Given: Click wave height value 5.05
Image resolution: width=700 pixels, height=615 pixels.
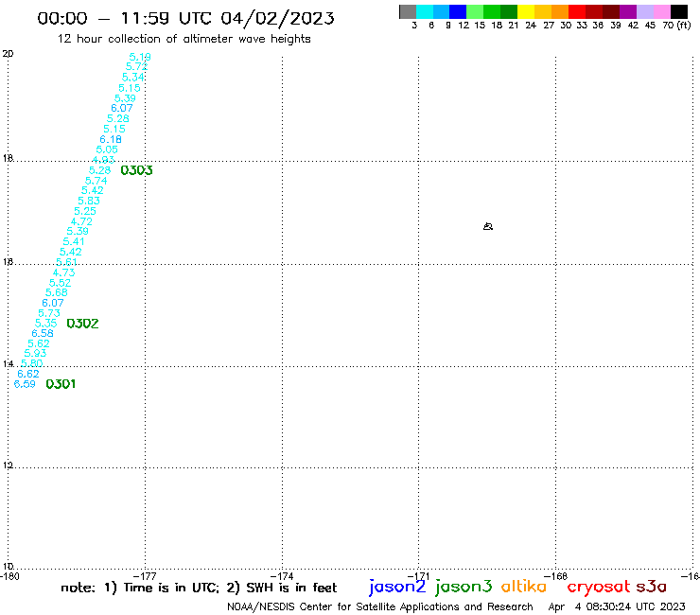Looking at the screenshot, I should 107,149.
